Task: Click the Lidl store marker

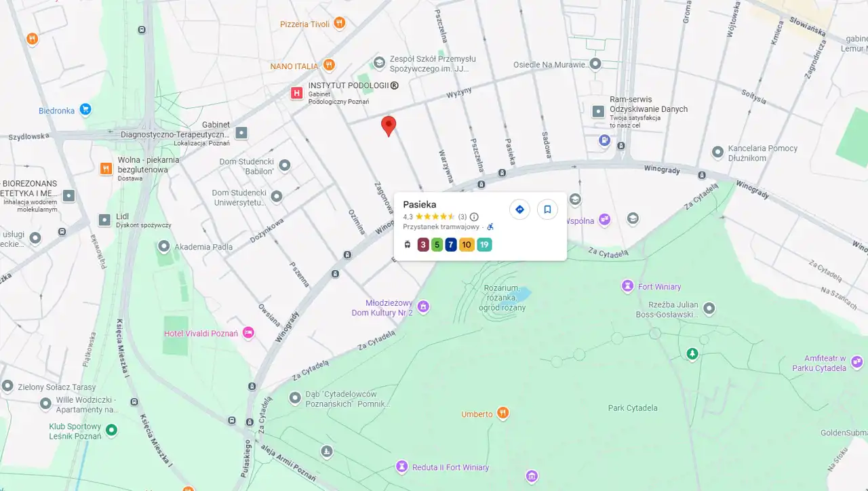Action: (104, 220)
